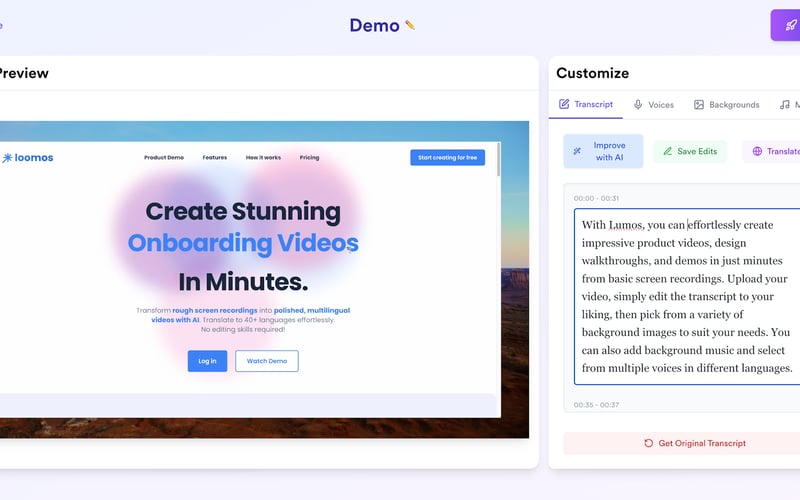Open the Transcript tab
Image resolution: width=800 pixels, height=500 pixels.
[x=586, y=104]
